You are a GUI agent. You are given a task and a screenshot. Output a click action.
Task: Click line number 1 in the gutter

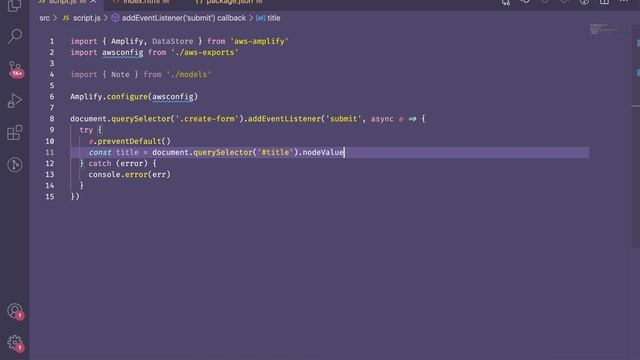[x=52, y=41]
